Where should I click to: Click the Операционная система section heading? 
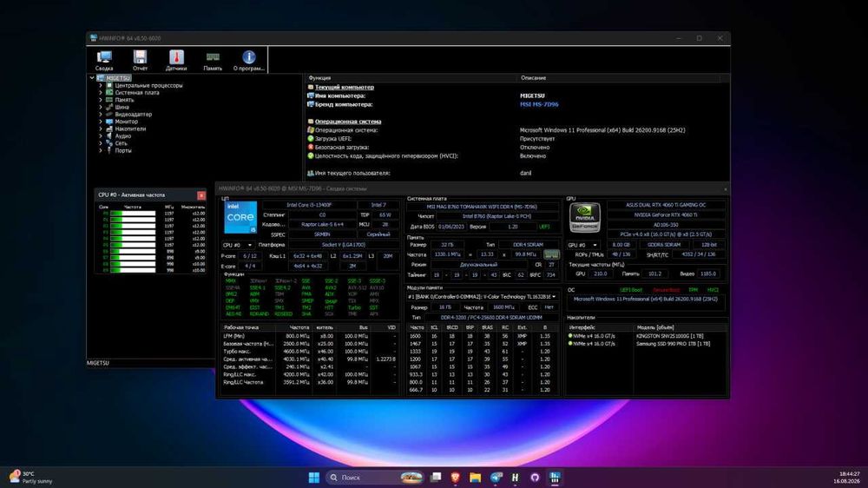pos(348,122)
